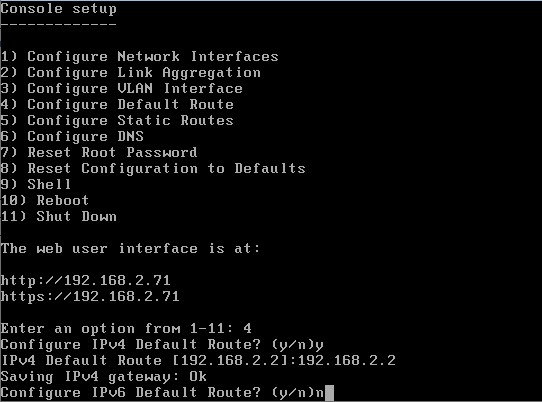Select Reset Configuration to Defaults entry

[153, 168]
